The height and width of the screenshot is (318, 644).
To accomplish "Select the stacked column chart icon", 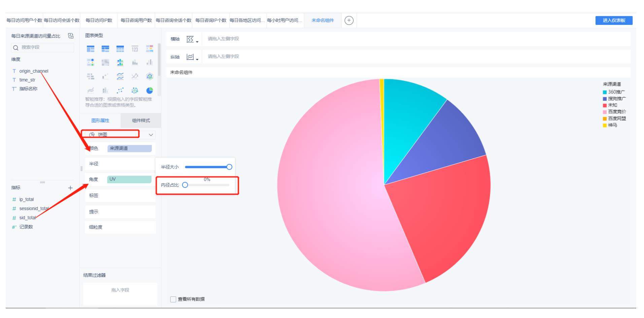I will click(x=135, y=63).
